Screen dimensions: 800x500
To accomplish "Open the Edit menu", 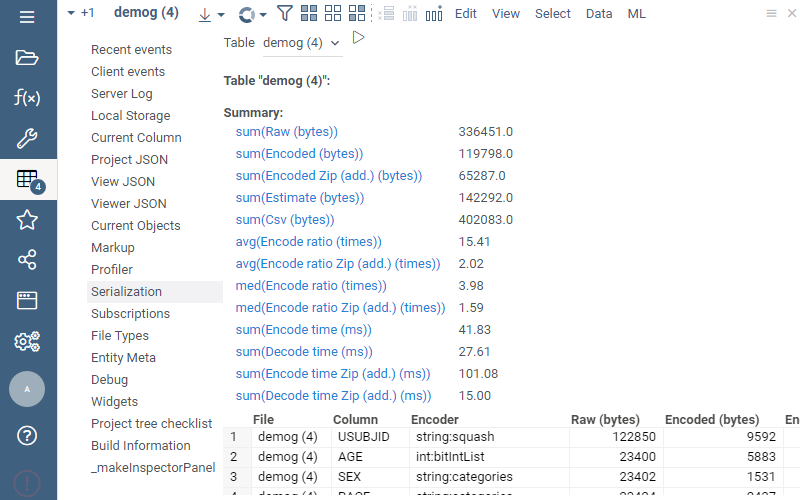I will tap(465, 14).
